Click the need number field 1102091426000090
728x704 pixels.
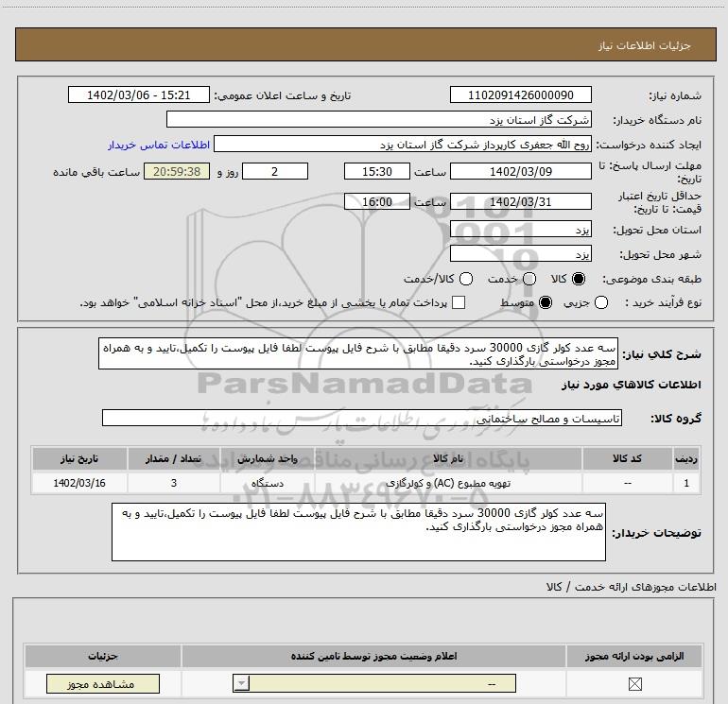520,94
